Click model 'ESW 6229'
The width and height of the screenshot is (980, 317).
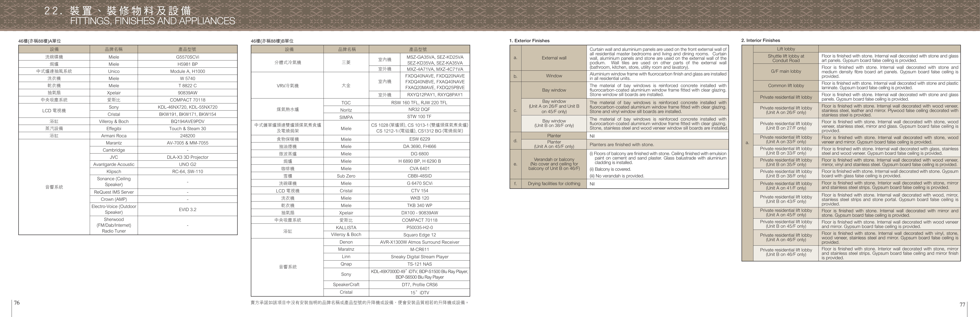coord(419,139)
